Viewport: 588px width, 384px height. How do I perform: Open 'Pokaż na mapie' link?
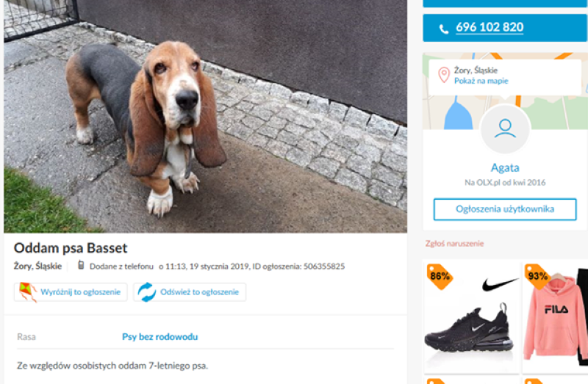pyautogui.click(x=481, y=81)
